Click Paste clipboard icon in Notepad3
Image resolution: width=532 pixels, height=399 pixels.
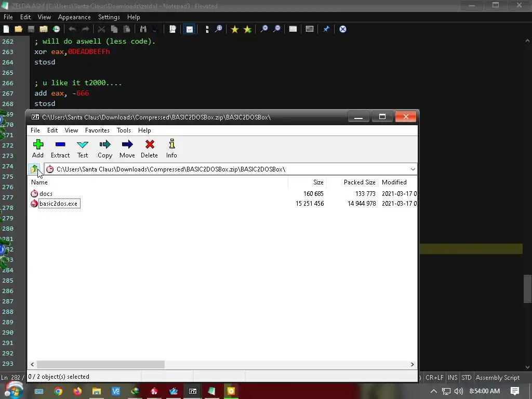[x=127, y=29]
